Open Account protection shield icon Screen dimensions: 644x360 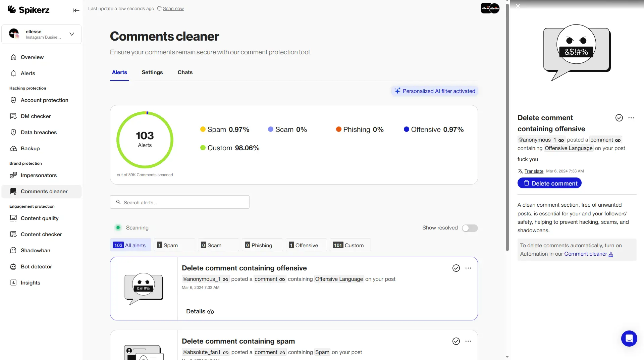pos(13,100)
